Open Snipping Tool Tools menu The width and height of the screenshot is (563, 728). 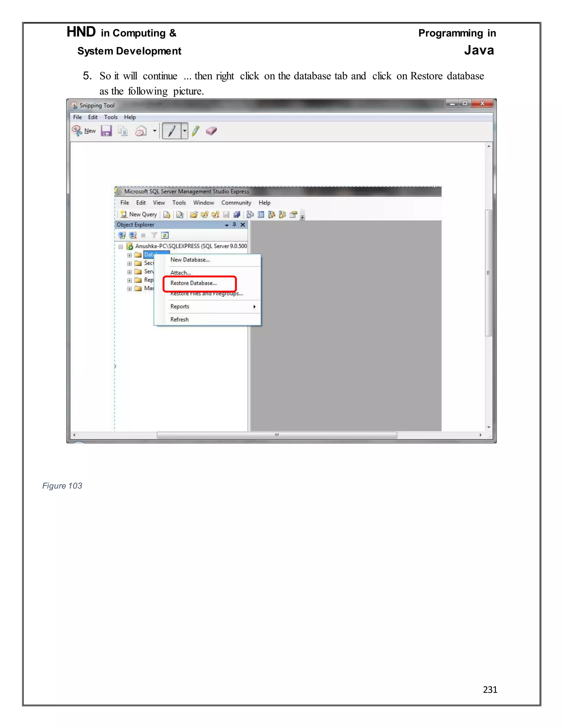click(111, 117)
